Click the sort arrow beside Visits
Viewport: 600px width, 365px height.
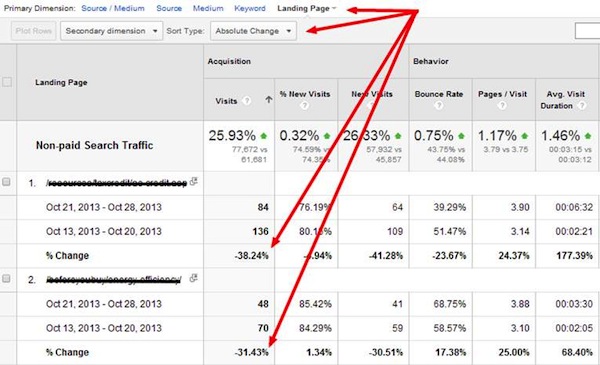tap(269, 100)
